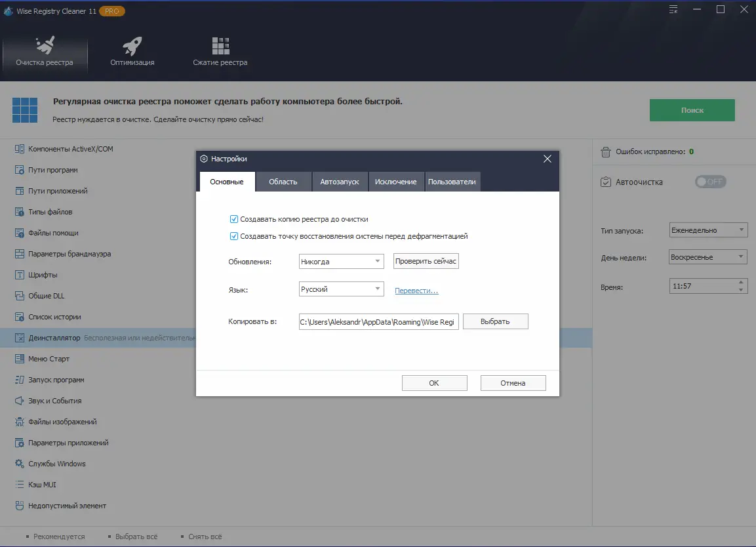Open the Очистка реестра broom icon
Image resolution: width=756 pixels, height=547 pixels.
coord(45,45)
